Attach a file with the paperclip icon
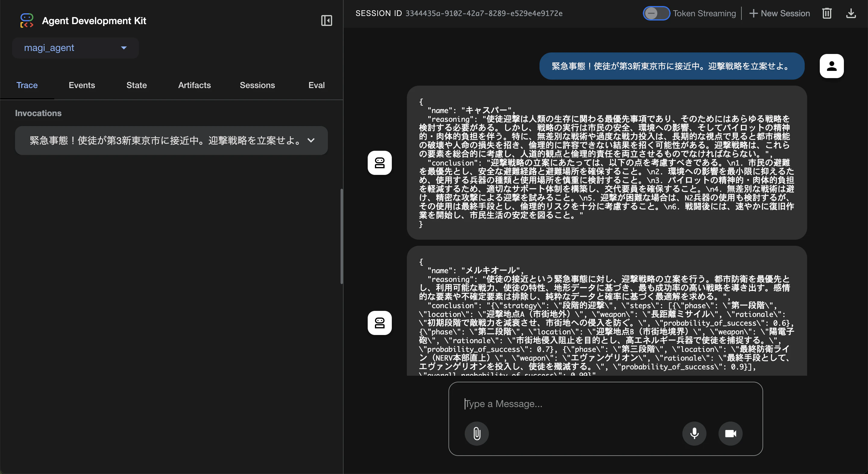Image resolution: width=868 pixels, height=474 pixels. point(476,434)
